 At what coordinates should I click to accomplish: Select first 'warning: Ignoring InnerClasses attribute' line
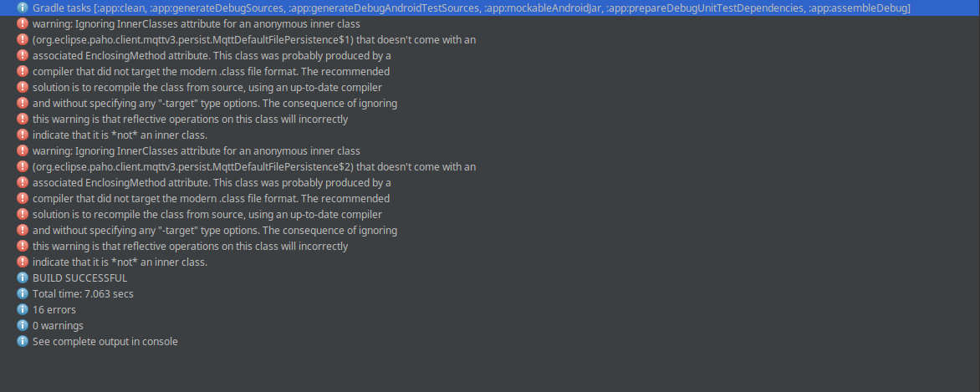197,23
